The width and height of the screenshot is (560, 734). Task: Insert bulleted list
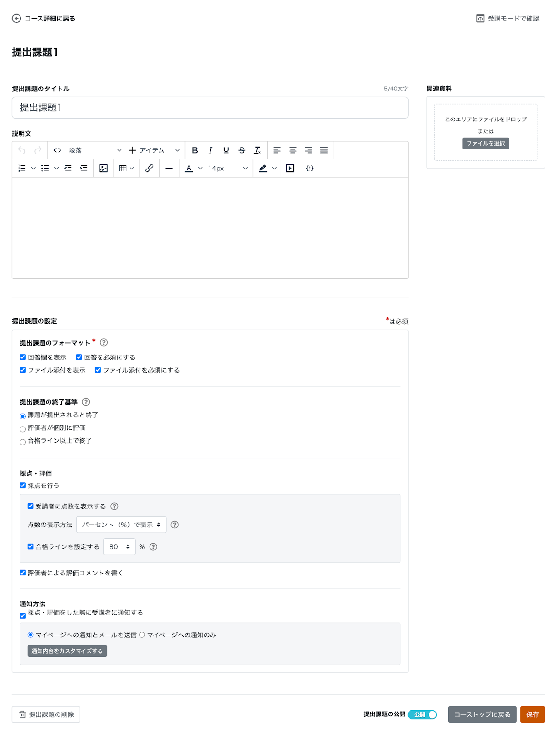[45, 169]
